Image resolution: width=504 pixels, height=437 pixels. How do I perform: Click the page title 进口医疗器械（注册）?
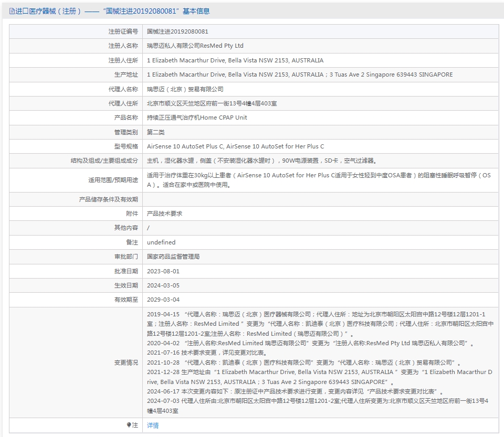48,11
